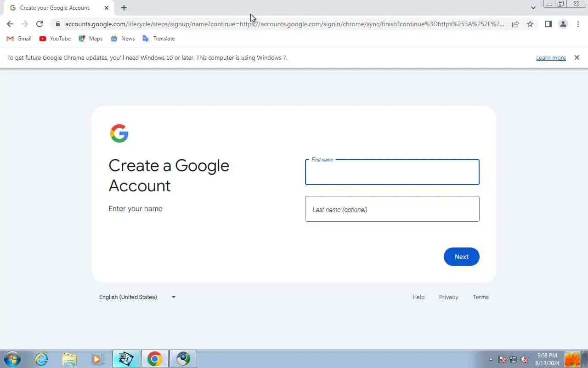Open the News bookmark
The width and height of the screenshot is (588, 368).
tap(123, 39)
